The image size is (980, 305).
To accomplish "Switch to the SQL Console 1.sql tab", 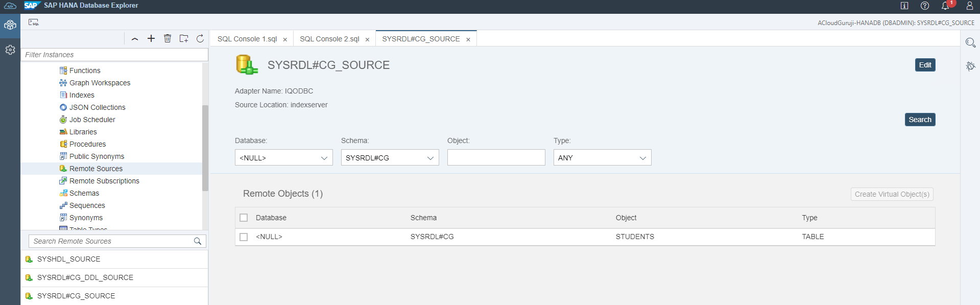I will (247, 39).
